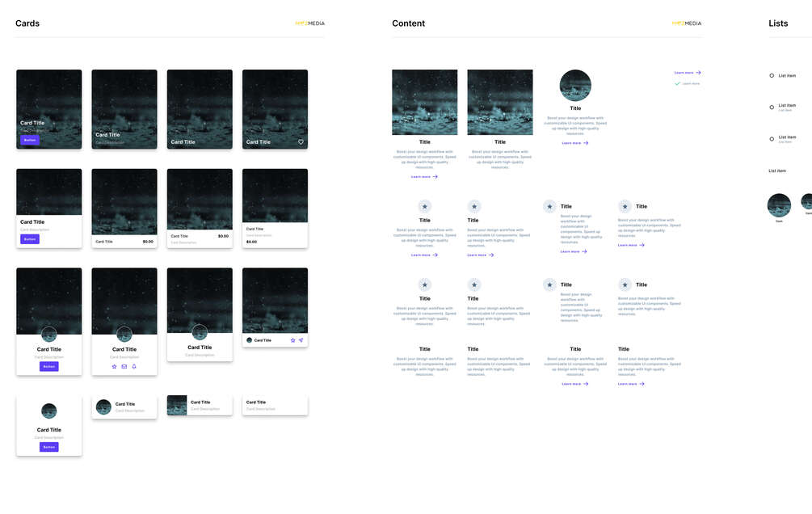
Task: Click the Button on the avatar-over-image card
Action: coord(49,366)
